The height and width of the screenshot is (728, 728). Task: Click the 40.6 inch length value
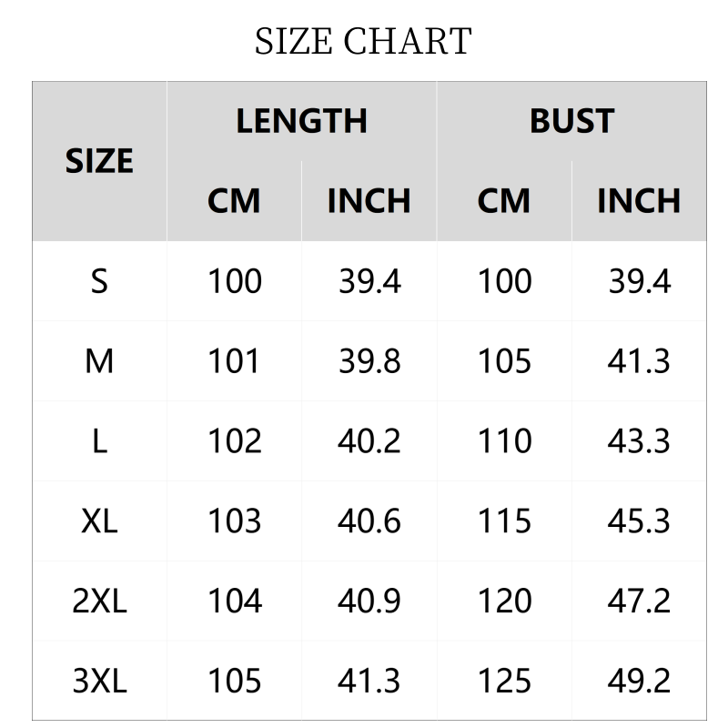point(369,521)
